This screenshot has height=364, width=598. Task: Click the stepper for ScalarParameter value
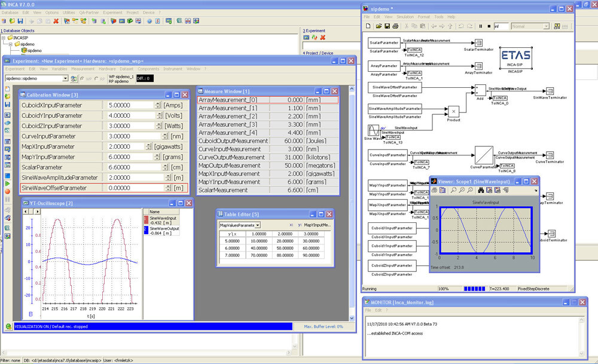coord(165,167)
